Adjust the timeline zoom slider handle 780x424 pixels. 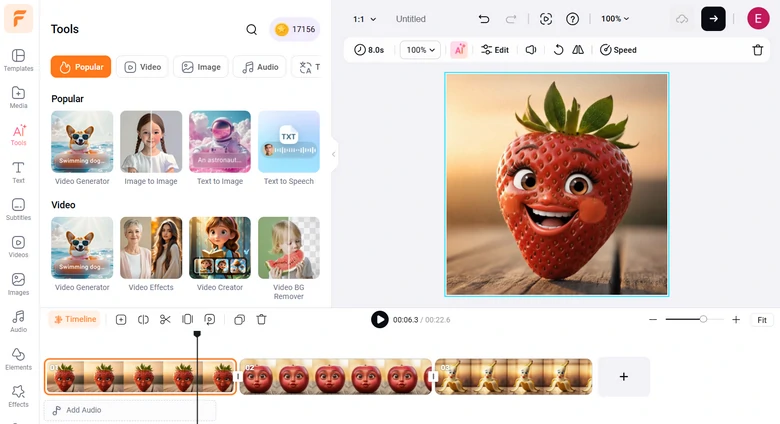pos(703,319)
